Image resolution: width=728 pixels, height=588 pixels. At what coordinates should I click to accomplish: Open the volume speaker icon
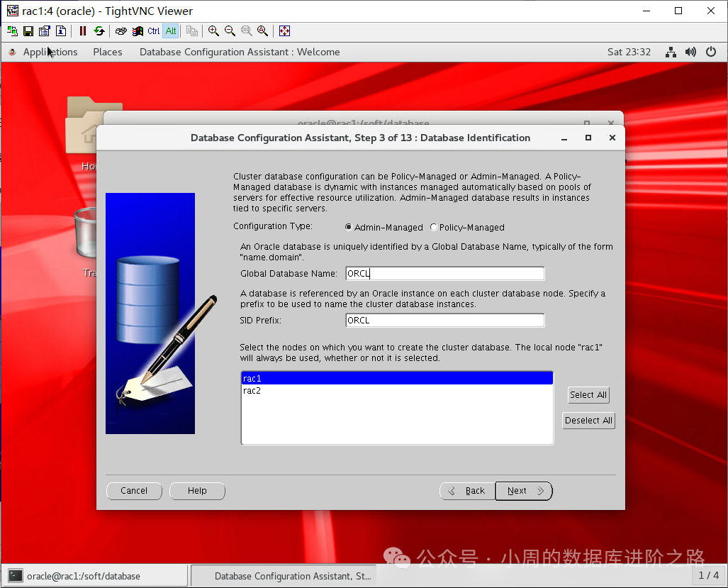click(x=690, y=52)
